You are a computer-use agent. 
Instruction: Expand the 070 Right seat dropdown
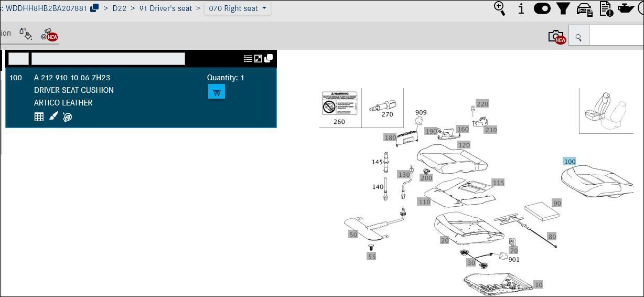click(x=238, y=8)
